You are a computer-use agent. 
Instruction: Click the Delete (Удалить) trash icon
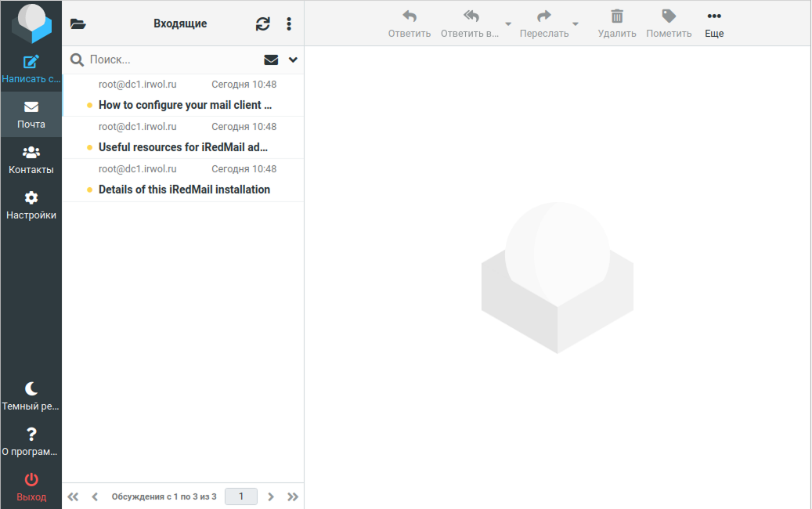617,16
